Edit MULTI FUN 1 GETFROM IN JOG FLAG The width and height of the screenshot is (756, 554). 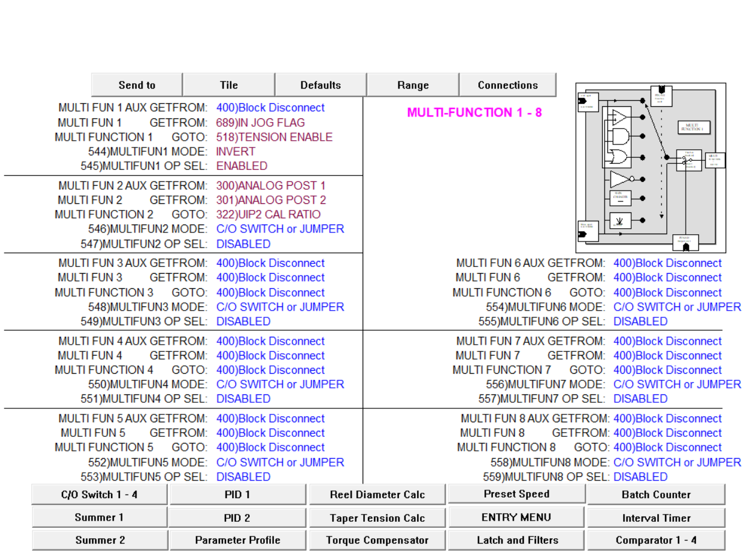click(261, 123)
